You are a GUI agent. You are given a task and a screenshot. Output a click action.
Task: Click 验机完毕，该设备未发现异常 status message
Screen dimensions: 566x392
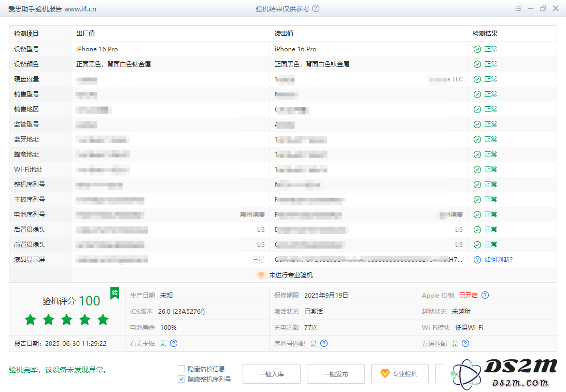point(58,370)
